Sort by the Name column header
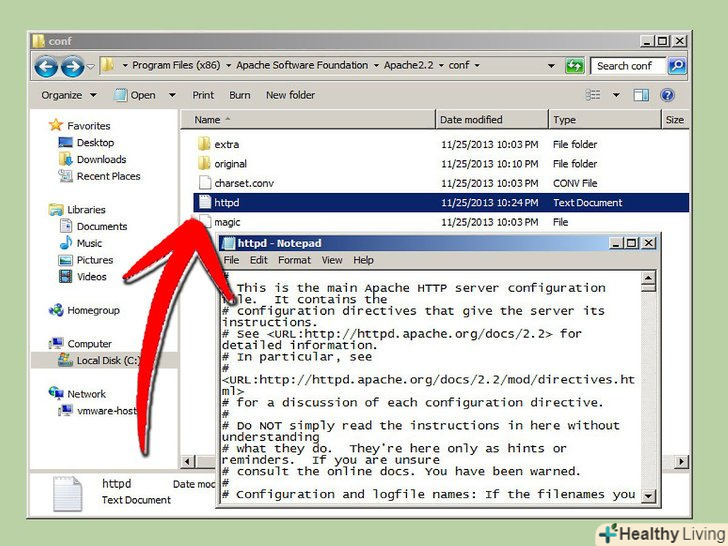 (308, 120)
